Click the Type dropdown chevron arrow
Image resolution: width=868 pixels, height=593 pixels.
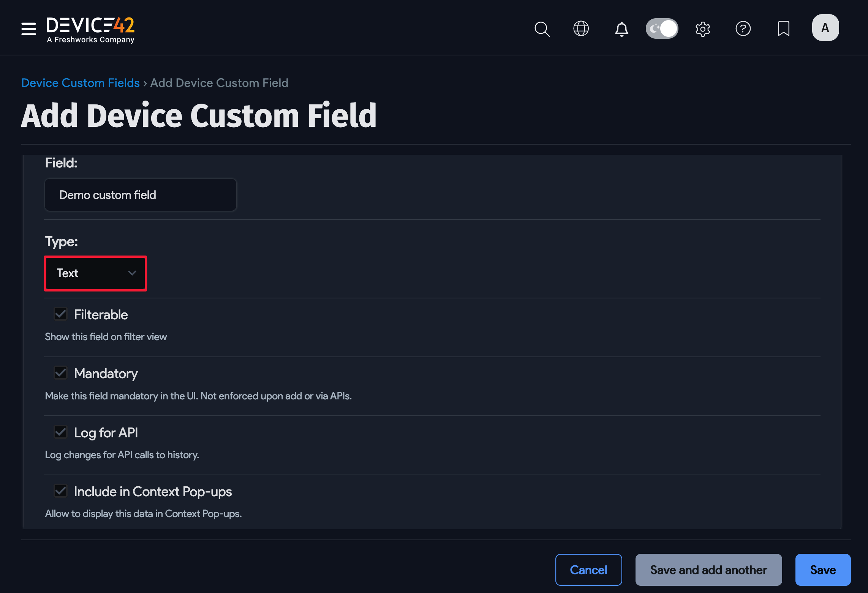click(132, 273)
